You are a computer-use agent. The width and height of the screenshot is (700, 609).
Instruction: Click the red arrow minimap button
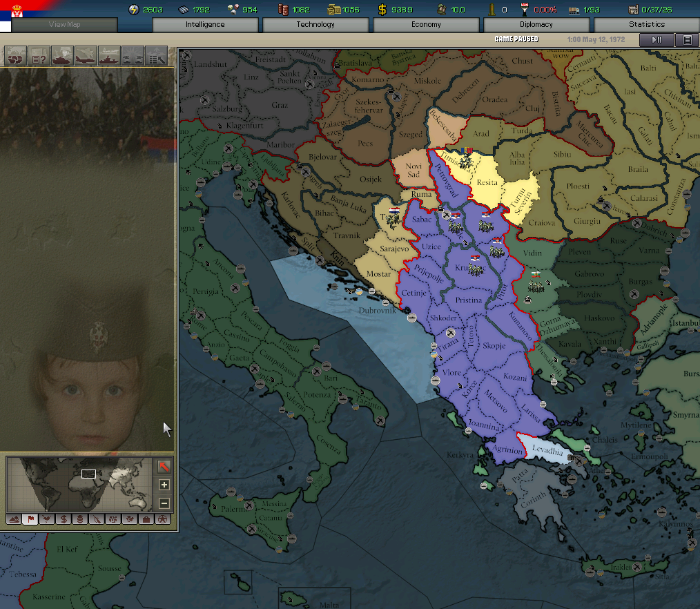click(164, 467)
